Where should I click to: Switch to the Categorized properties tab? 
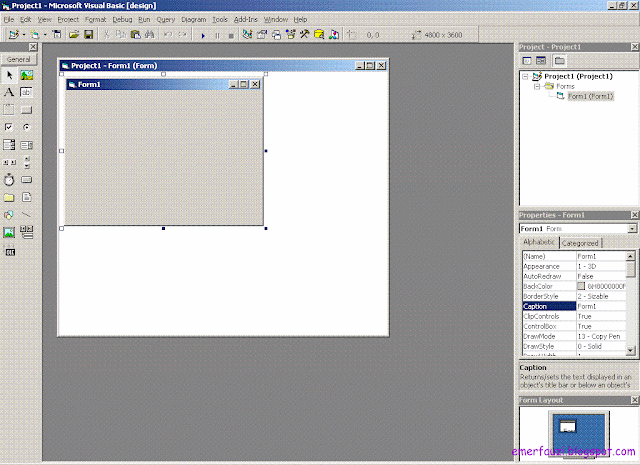580,243
